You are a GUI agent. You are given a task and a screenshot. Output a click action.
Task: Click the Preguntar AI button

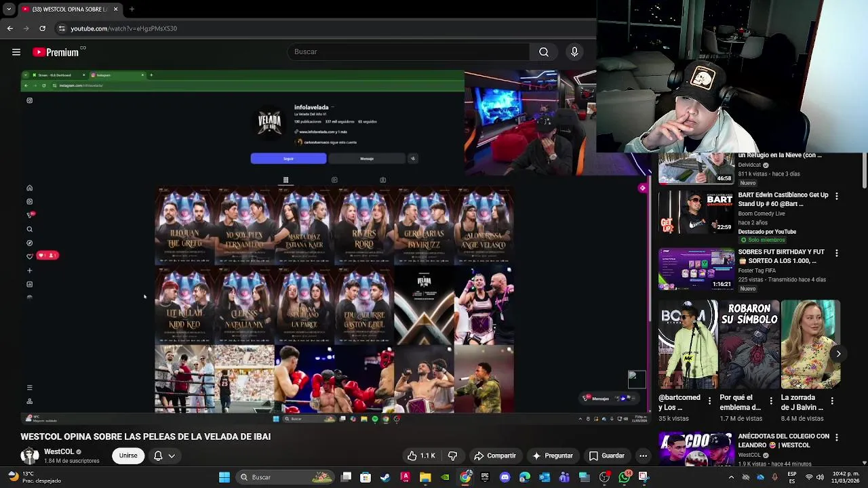tap(553, 455)
